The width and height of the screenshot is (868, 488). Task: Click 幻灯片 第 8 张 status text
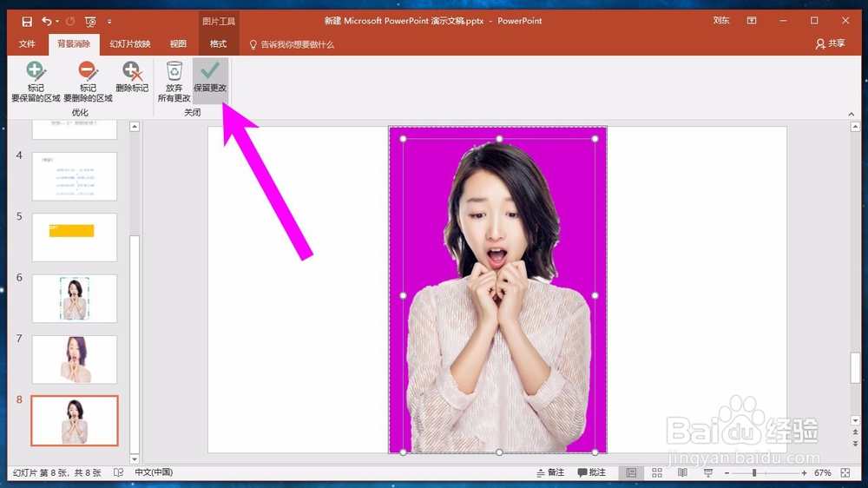coord(57,472)
